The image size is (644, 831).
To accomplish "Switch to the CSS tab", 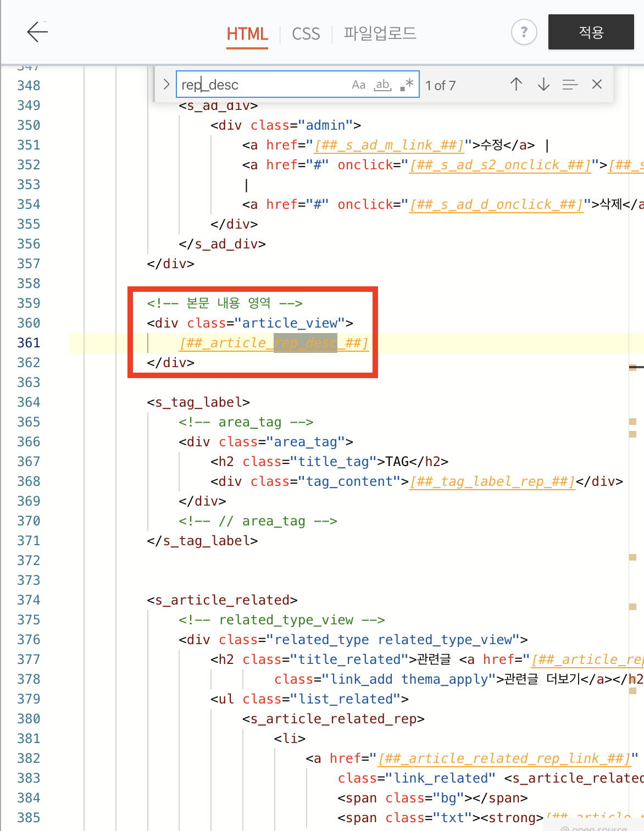I will [x=306, y=34].
